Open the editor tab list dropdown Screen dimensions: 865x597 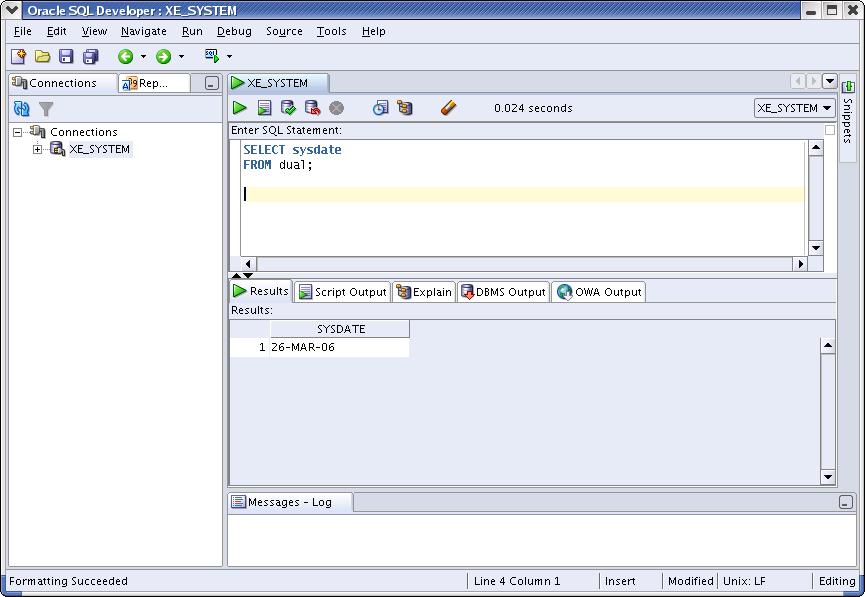(830, 81)
